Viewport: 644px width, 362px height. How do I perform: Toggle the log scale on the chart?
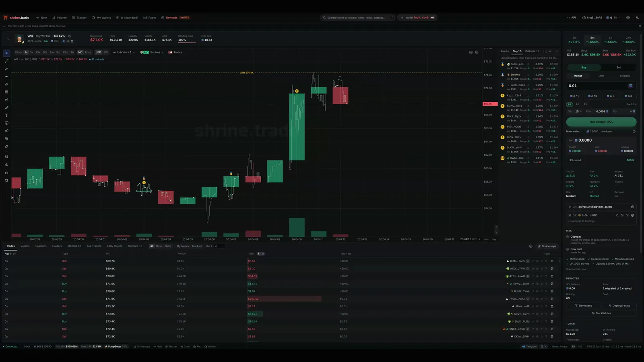pos(494,239)
